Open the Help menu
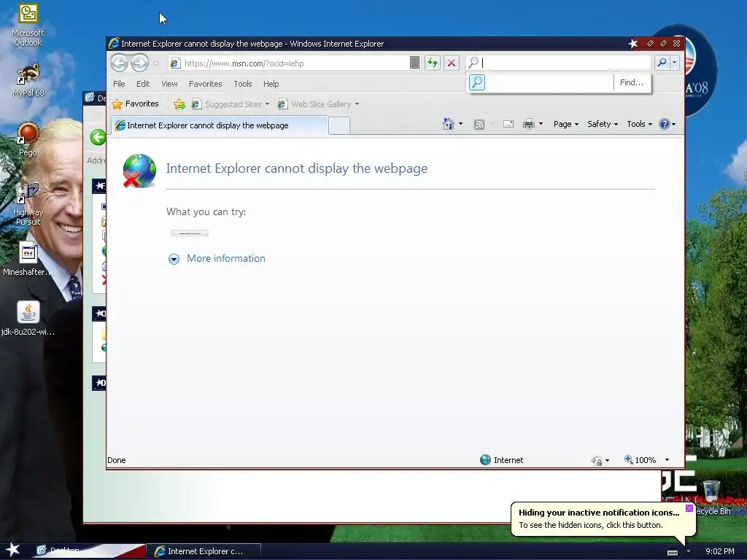747x560 pixels. (x=271, y=84)
